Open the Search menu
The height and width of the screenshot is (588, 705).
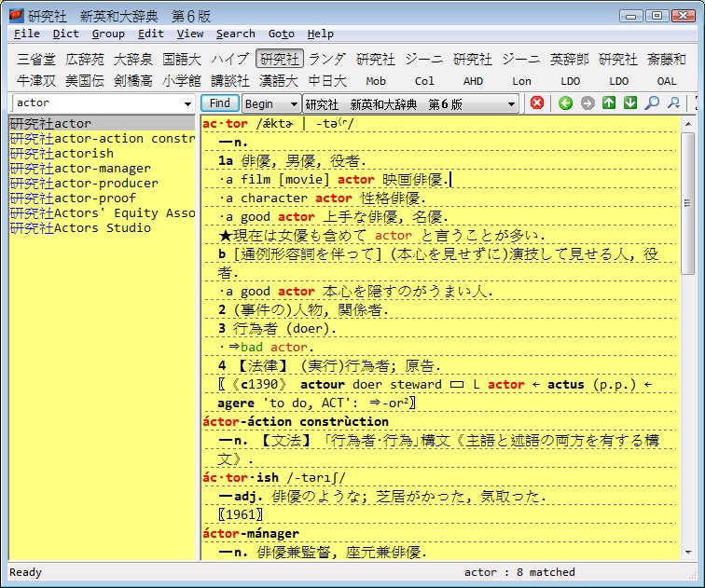(x=236, y=34)
